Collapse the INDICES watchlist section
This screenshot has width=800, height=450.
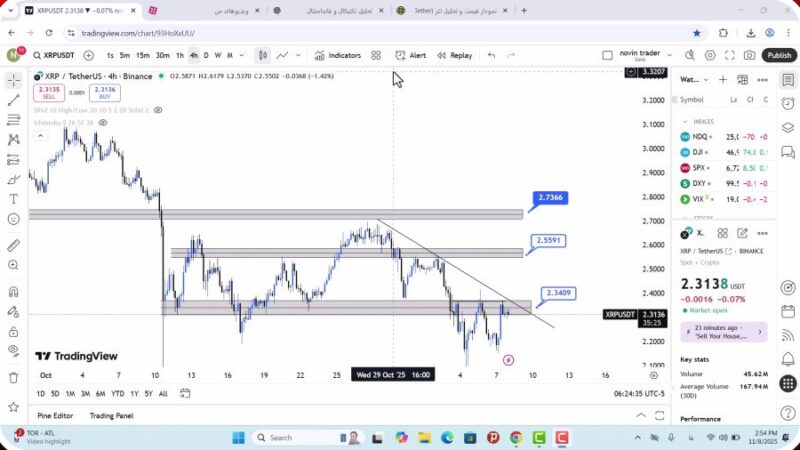click(x=686, y=121)
